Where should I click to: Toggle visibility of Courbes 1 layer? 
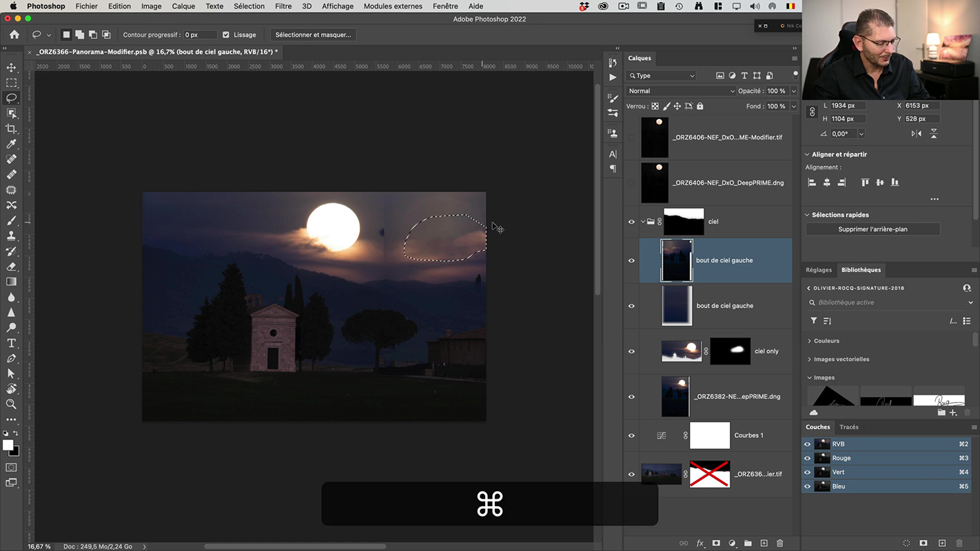pyautogui.click(x=631, y=435)
